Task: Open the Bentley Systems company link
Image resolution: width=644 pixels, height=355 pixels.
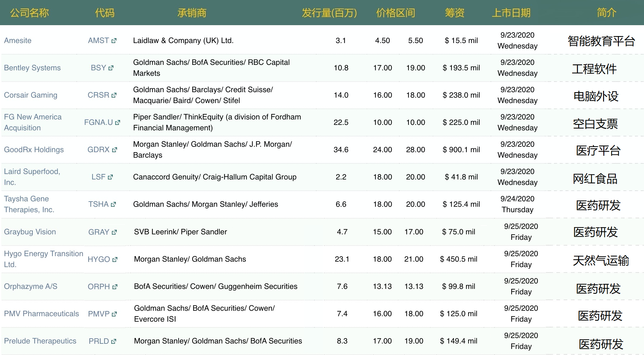Action: click(x=32, y=68)
